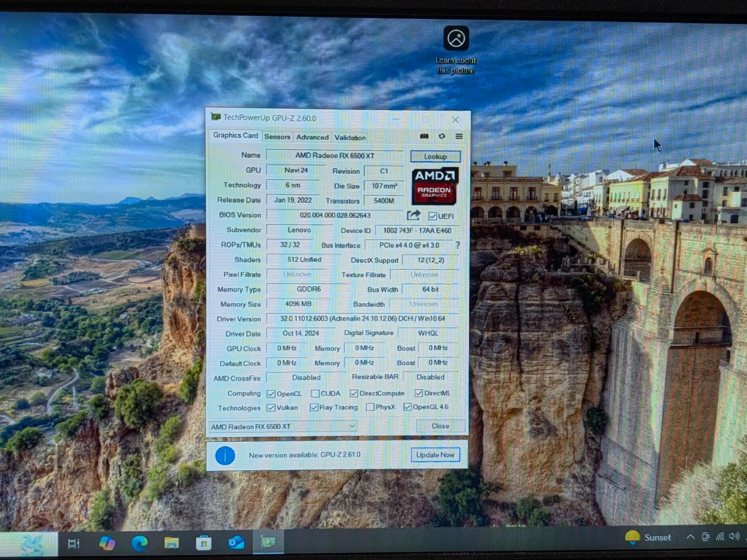This screenshot has height=560, width=747.
Task: Click the Memory Type GDDR6 field
Action: point(309,289)
